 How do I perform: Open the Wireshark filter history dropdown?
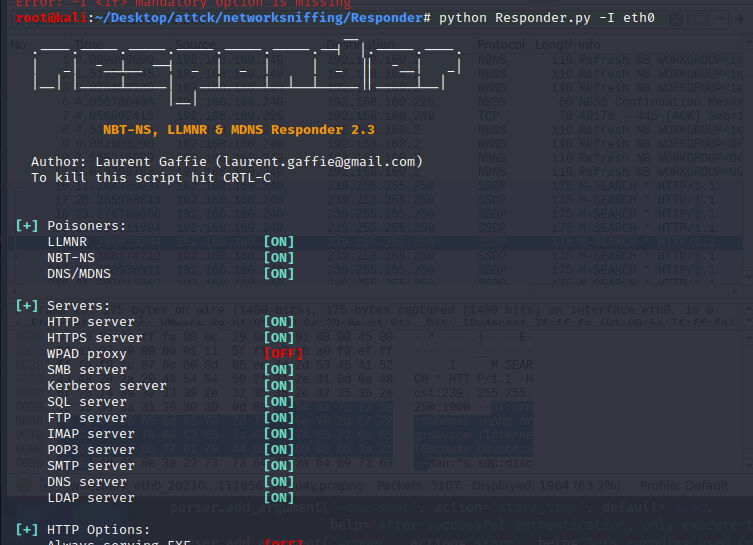tap(721, 19)
